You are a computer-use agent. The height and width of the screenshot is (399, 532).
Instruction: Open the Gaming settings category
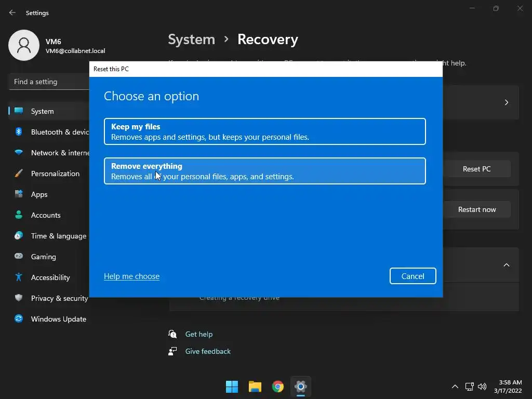pyautogui.click(x=49, y=257)
